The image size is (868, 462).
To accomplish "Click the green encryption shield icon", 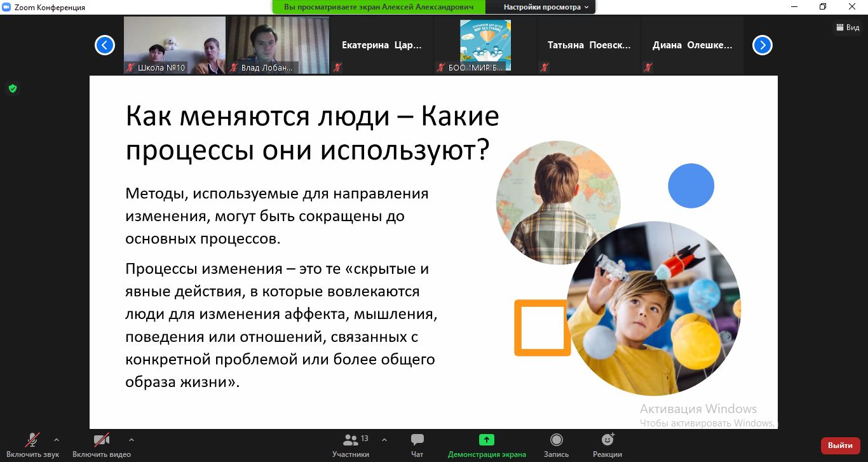I will (12, 88).
